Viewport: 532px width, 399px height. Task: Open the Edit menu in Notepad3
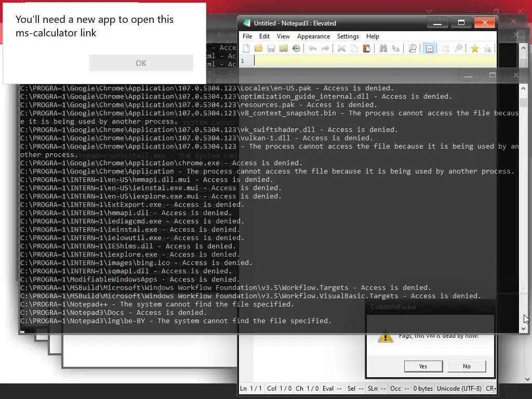point(264,36)
